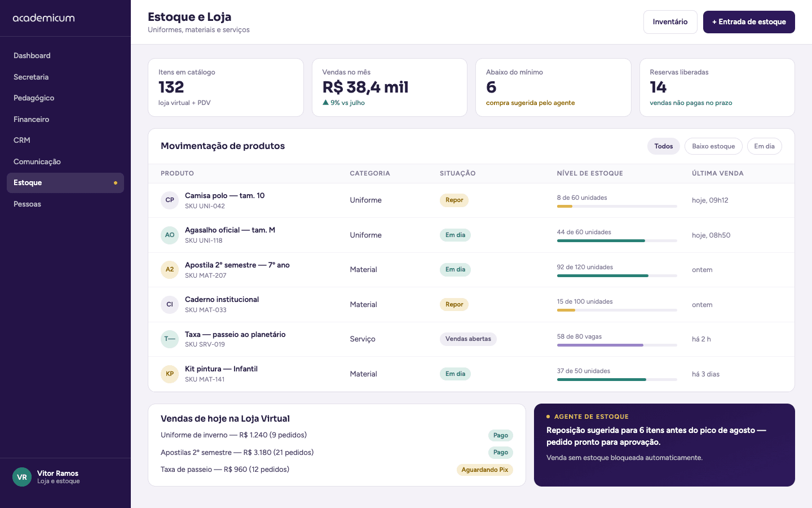Click the PRODUTO column header

coord(177,173)
